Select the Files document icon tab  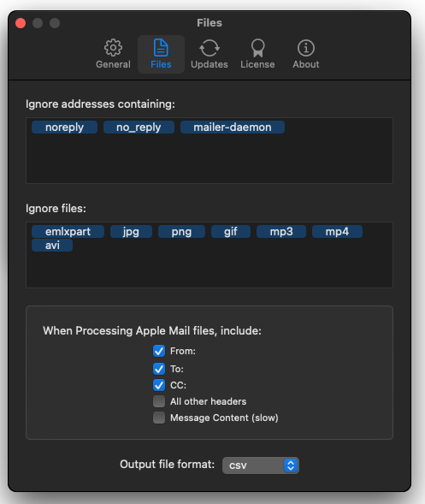(x=161, y=48)
